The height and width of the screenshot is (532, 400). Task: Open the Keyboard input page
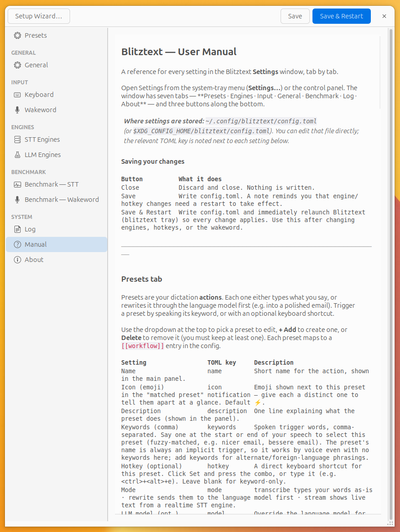point(57,95)
